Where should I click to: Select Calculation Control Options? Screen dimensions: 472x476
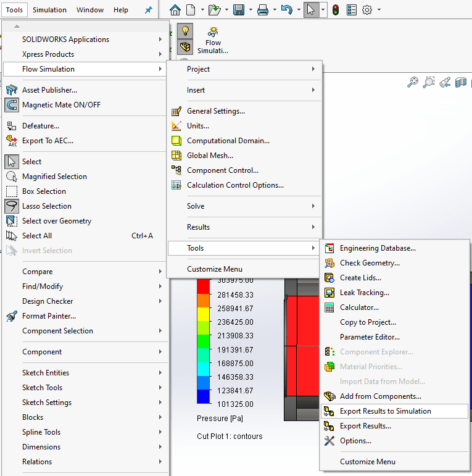244,185
